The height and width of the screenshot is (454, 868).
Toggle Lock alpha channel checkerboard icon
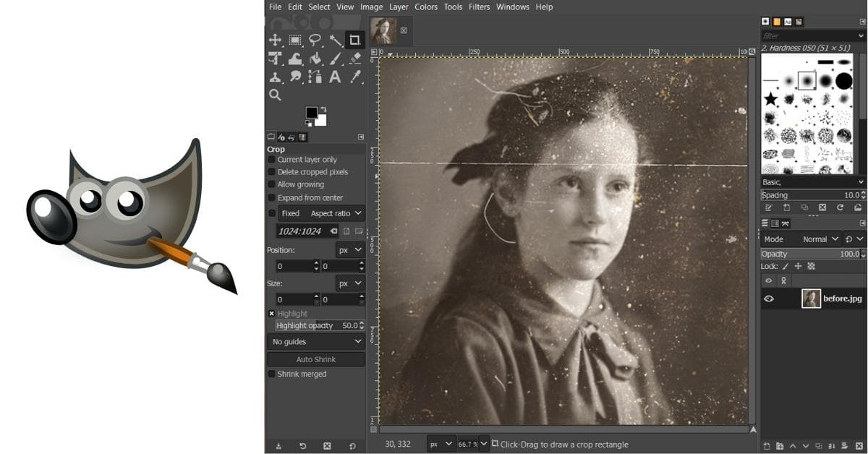coord(812,266)
